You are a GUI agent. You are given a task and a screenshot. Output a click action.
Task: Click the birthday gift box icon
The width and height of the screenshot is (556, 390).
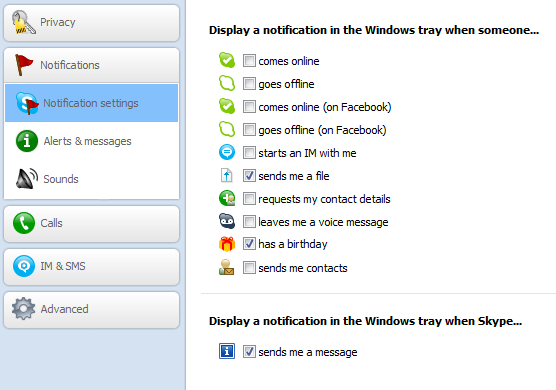pyautogui.click(x=227, y=244)
